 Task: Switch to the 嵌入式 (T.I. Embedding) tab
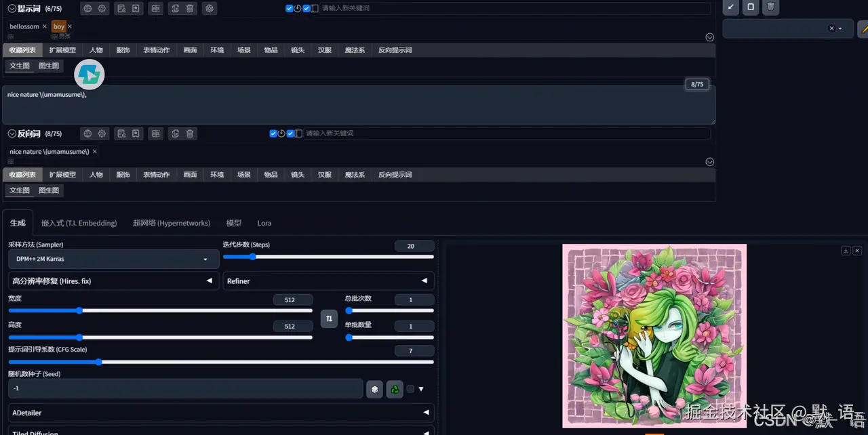click(x=79, y=223)
